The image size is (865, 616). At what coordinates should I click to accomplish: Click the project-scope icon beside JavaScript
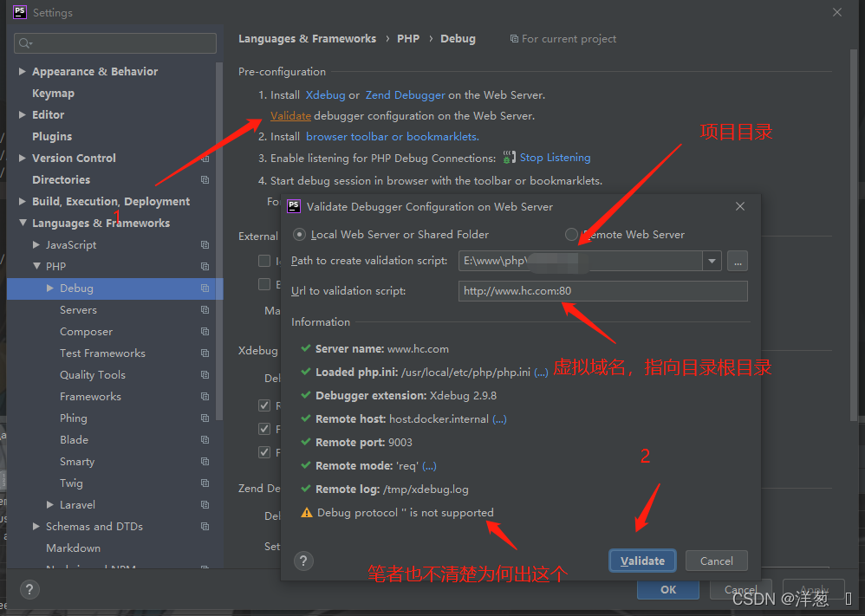coord(205,245)
